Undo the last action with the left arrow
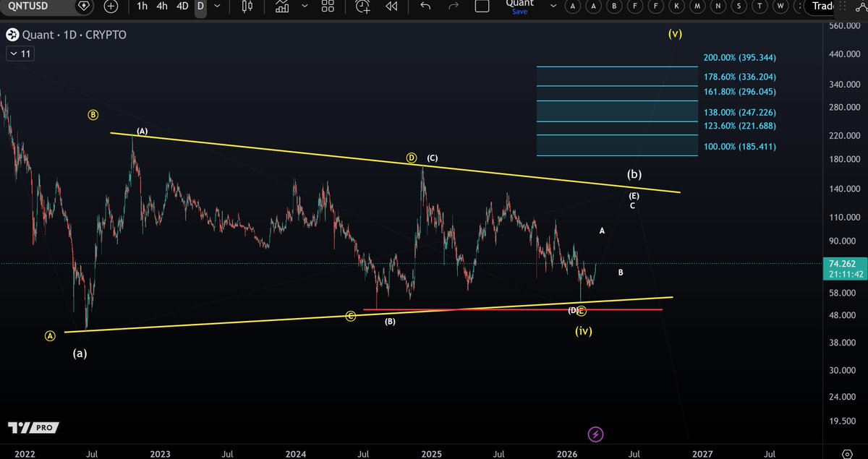 click(x=425, y=6)
